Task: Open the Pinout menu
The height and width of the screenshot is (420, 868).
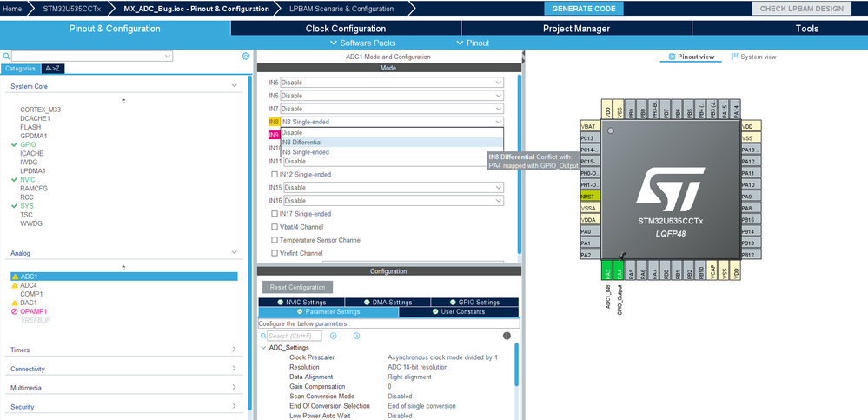Action: (x=473, y=43)
